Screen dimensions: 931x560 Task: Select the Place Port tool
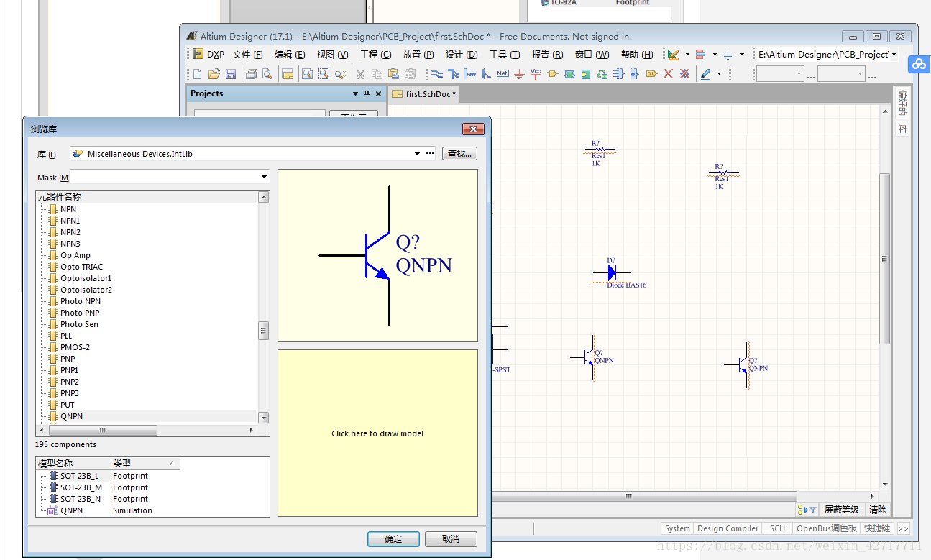coord(651,74)
